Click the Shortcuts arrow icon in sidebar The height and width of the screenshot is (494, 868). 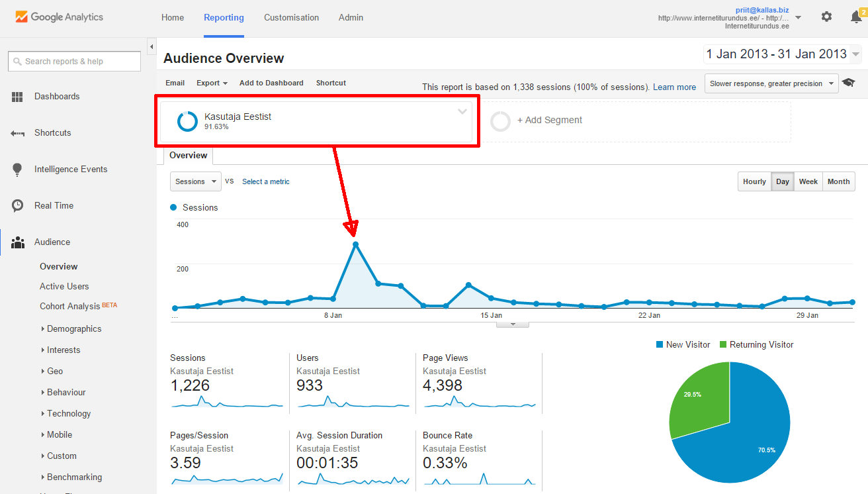18,133
